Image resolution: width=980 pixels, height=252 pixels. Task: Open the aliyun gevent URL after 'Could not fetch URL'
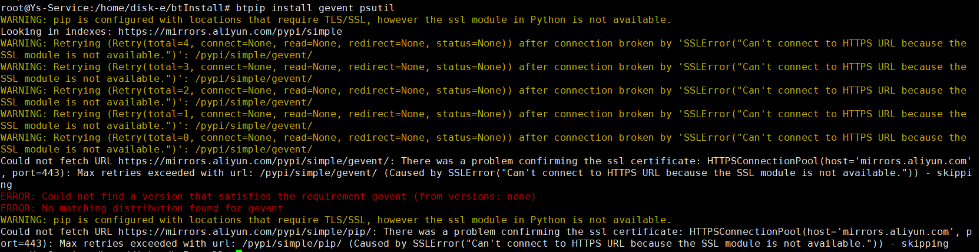click(x=253, y=161)
